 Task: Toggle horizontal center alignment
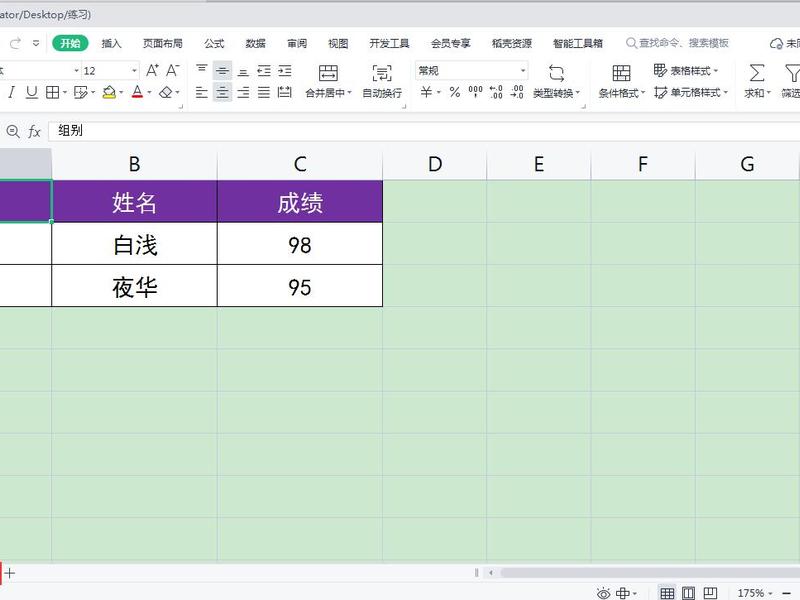222,92
